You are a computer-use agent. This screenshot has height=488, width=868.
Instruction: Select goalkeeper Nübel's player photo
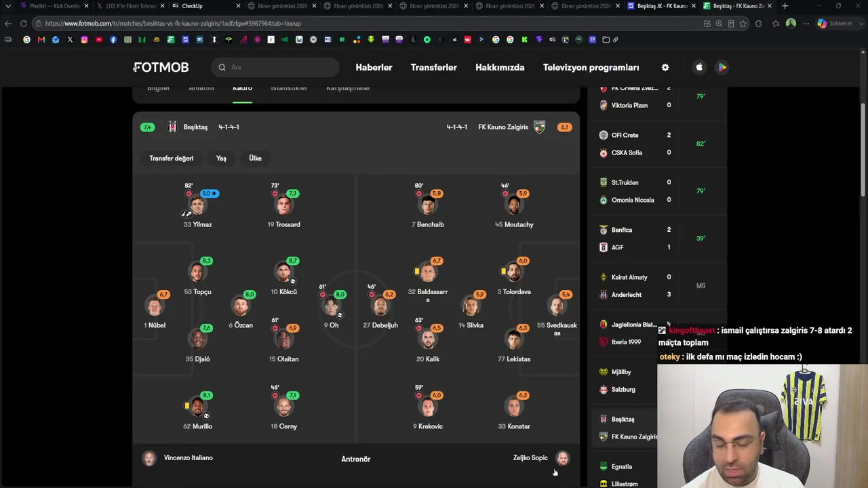coord(155,306)
